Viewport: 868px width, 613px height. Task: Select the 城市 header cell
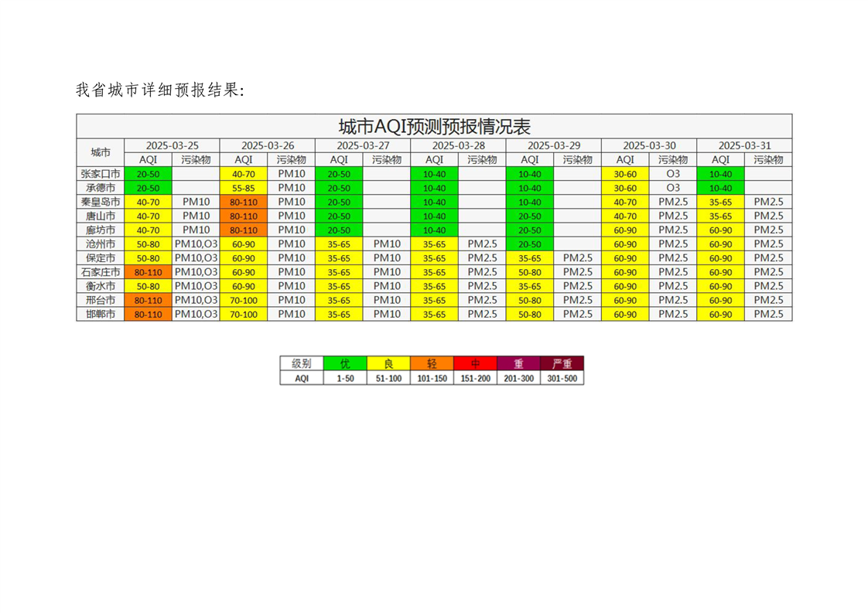point(101,152)
